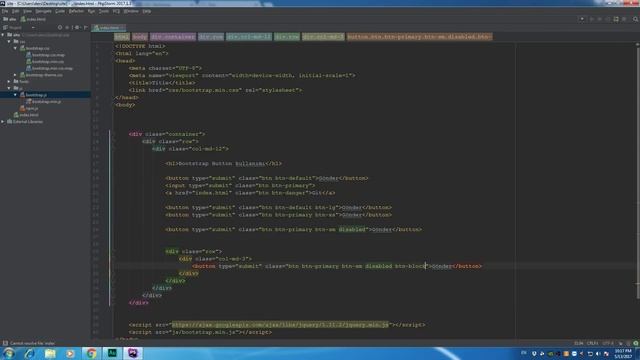Open the Edit menu
640x360 pixels.
[x=16, y=11]
